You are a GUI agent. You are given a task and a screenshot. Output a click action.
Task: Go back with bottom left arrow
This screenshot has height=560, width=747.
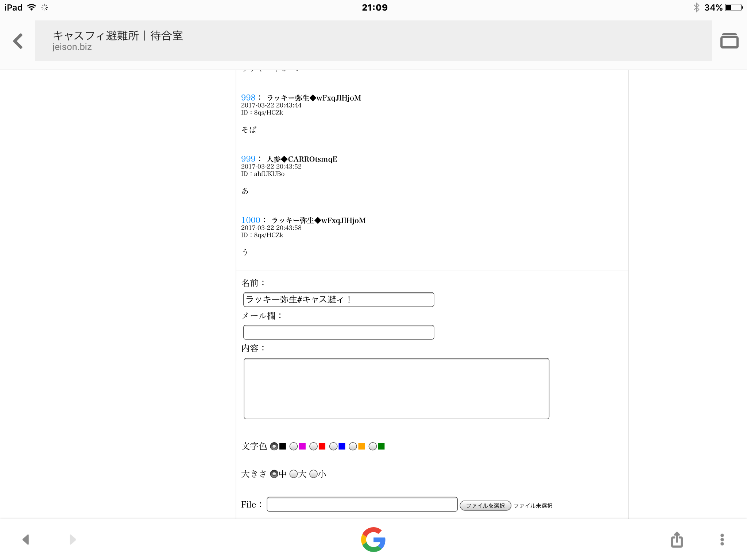26,540
